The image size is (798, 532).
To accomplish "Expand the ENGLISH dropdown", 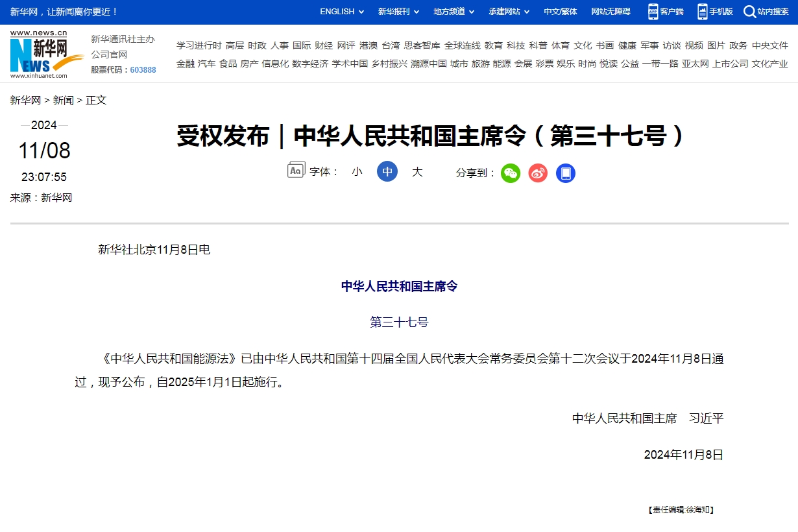I will click(x=342, y=12).
